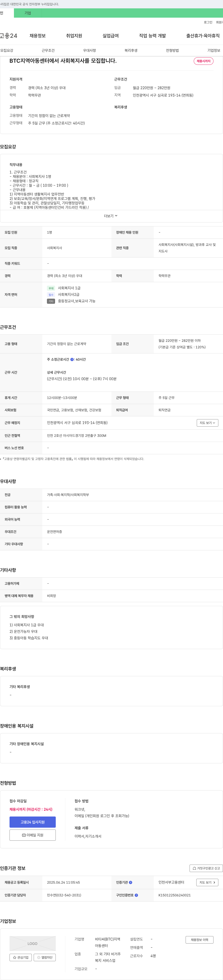223x980 pixels.
Task: Open the 취업지원 main menu
Action: pyautogui.click(x=74, y=36)
